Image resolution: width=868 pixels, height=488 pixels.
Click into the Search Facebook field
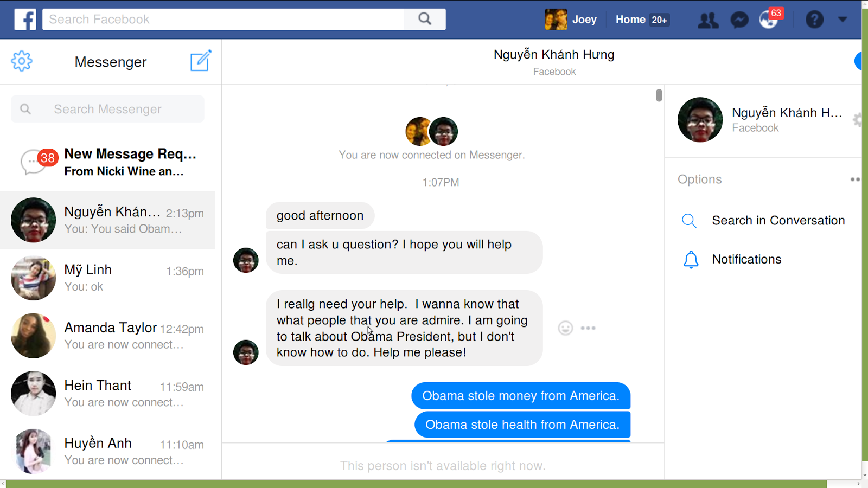point(224,20)
